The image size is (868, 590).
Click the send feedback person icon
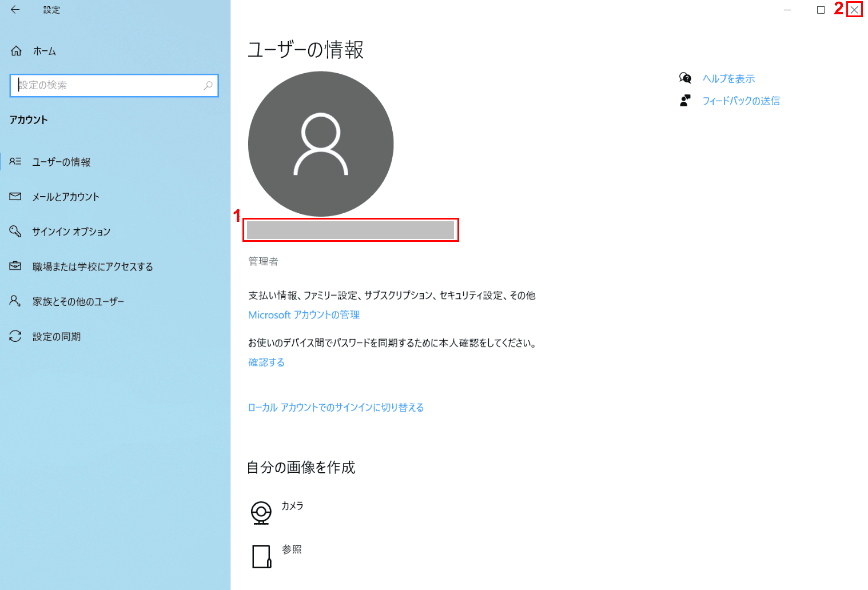(685, 101)
